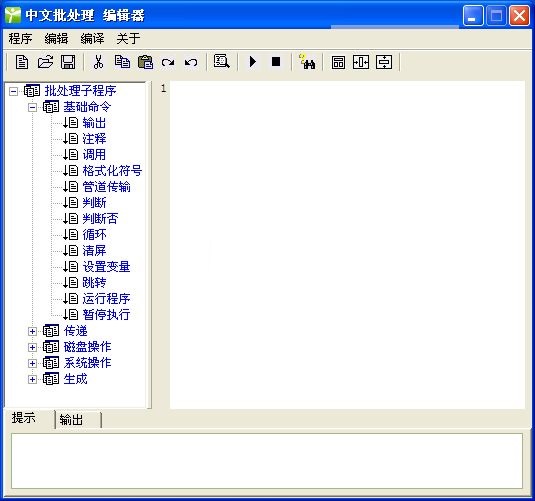
Task: Open the 程序 menu
Action: pos(20,39)
